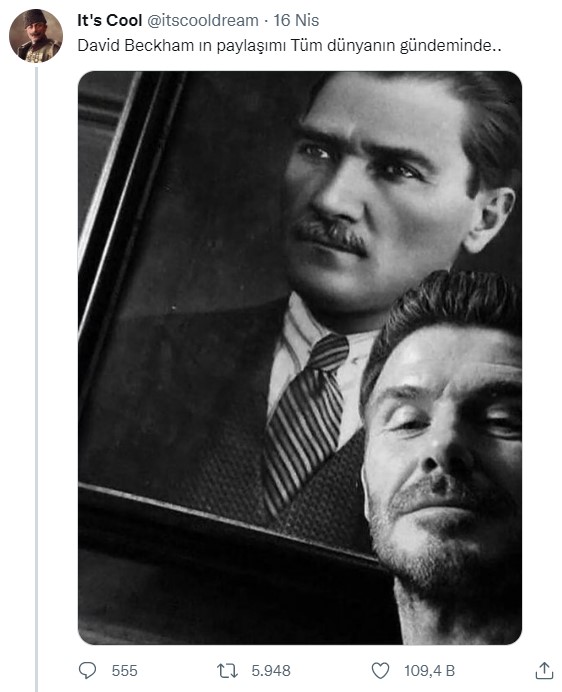Open the share upload arrow icon

[544, 670]
